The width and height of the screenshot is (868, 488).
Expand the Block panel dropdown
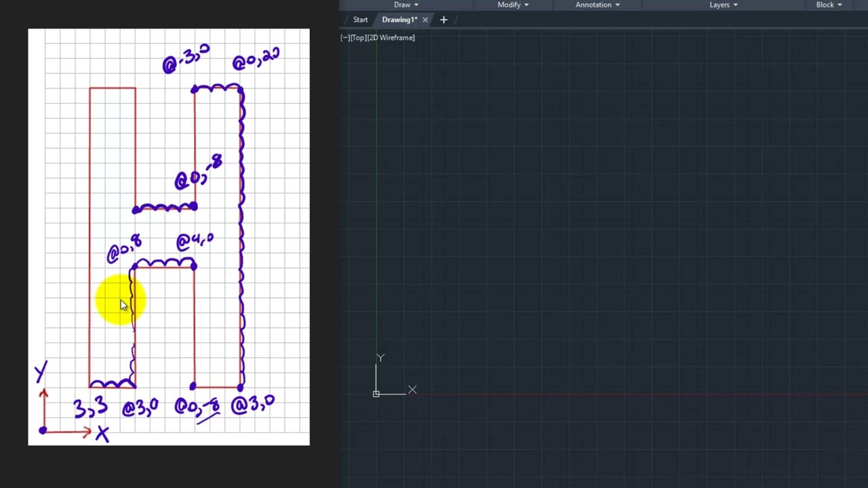(829, 5)
